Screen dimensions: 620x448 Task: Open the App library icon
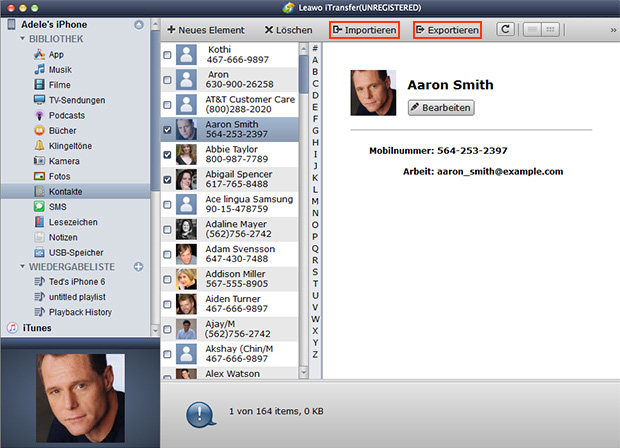[x=39, y=54]
